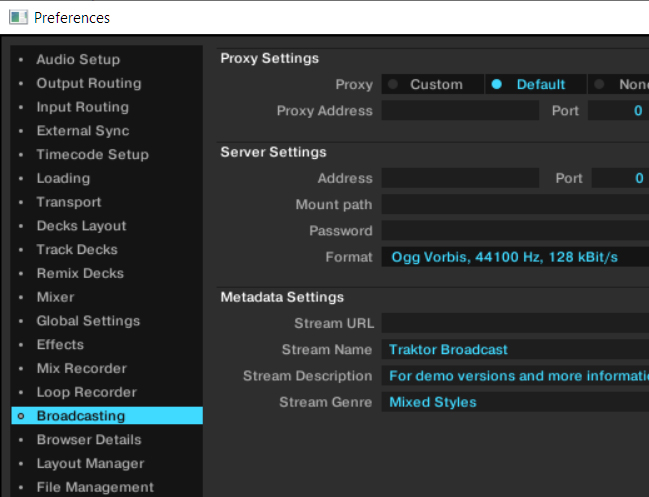649x497 pixels.
Task: Click the Stream Description field
Action: [x=513, y=376]
